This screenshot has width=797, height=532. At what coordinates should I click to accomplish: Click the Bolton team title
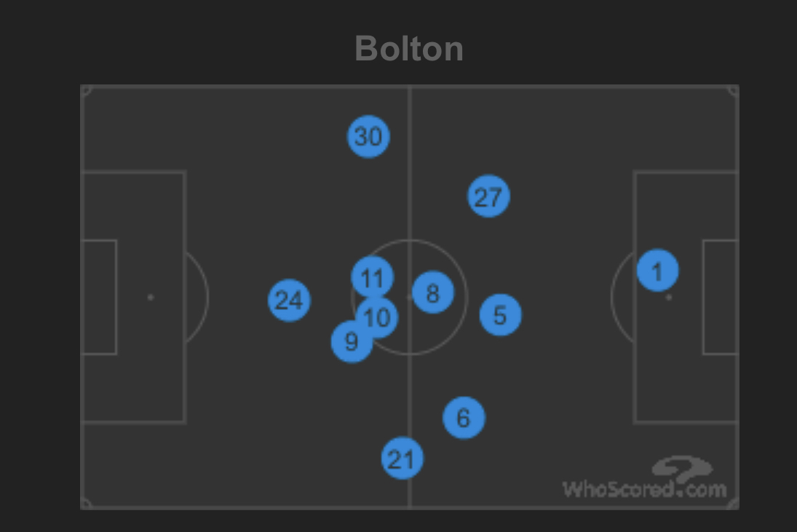[409, 49]
